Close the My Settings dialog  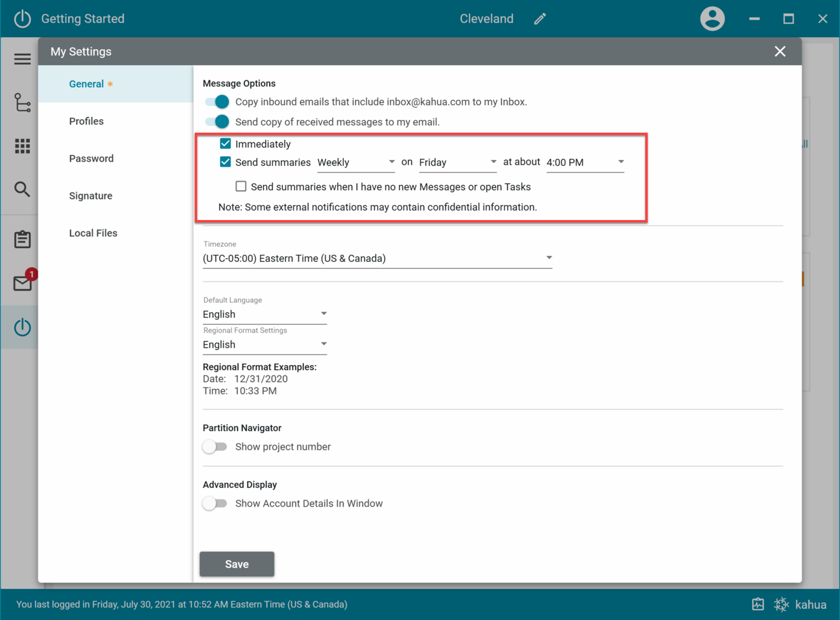[x=780, y=51]
